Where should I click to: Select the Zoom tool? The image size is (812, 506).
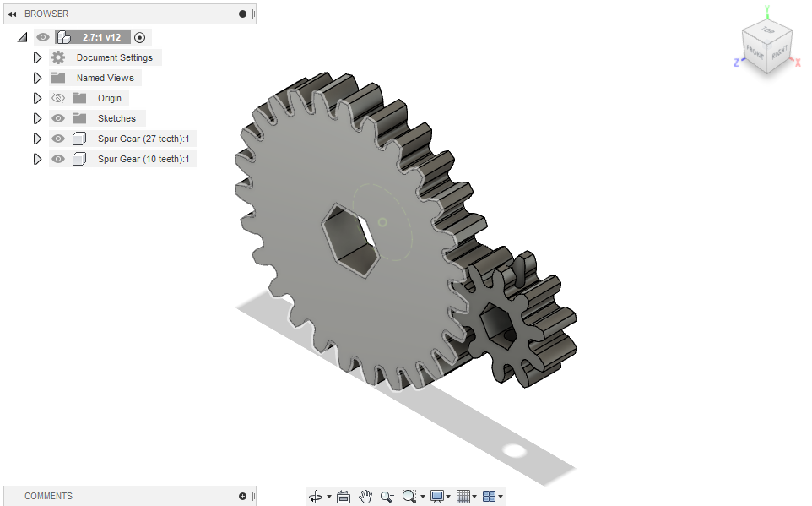pyautogui.click(x=387, y=497)
